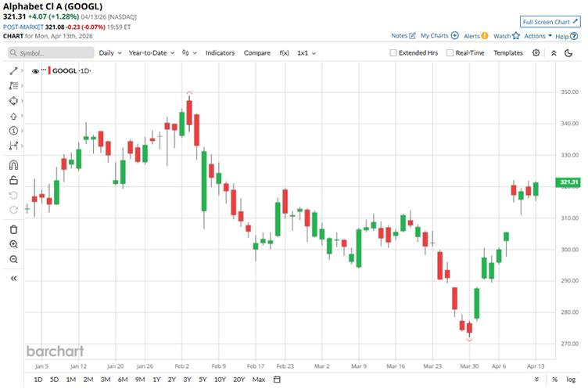Activate the magnet snap tool
Viewport: 588px width, 389px height.
[x=13, y=165]
